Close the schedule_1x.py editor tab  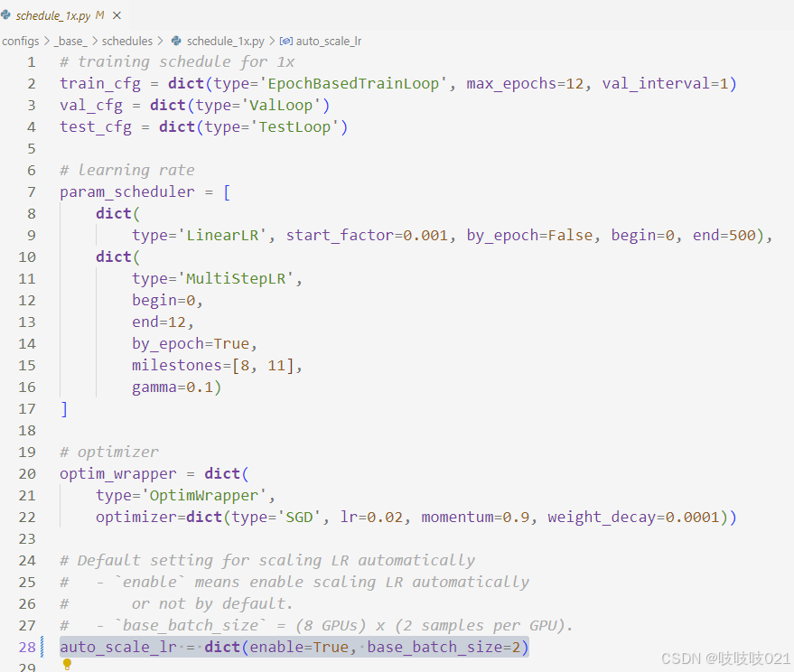click(x=117, y=15)
